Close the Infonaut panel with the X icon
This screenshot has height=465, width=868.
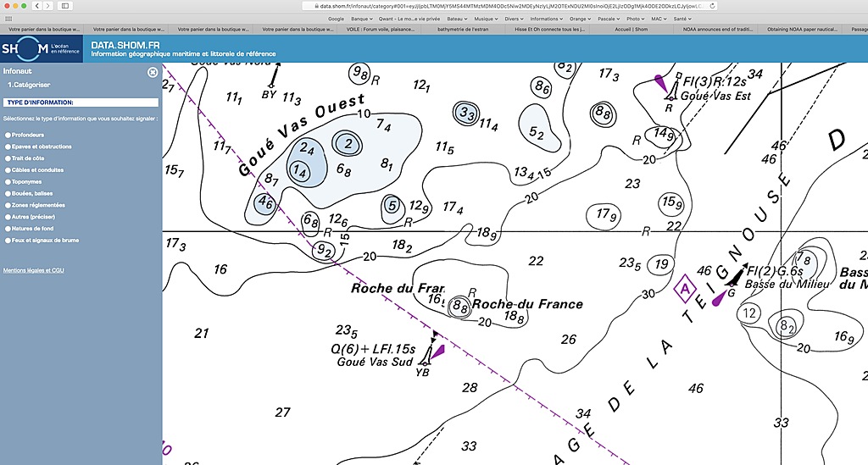coord(153,73)
